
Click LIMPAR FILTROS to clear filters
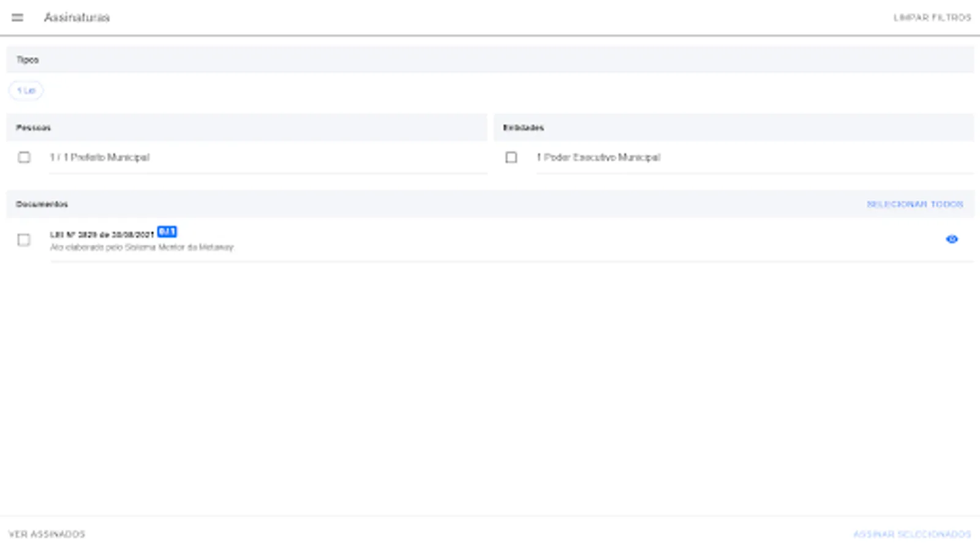point(932,18)
